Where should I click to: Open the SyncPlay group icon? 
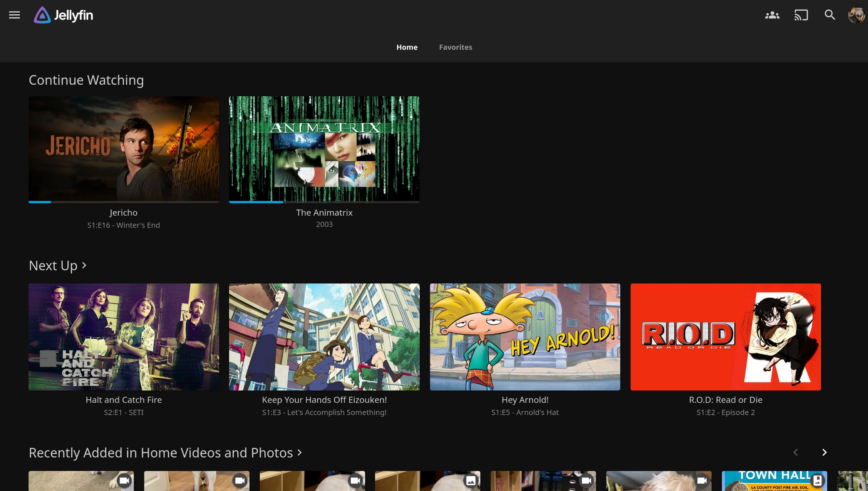(x=772, y=15)
